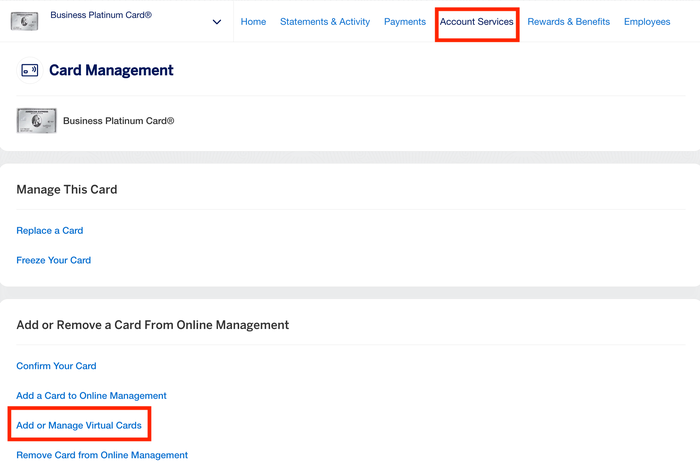
Task: Click the Freeze Your Card link
Action: [54, 260]
